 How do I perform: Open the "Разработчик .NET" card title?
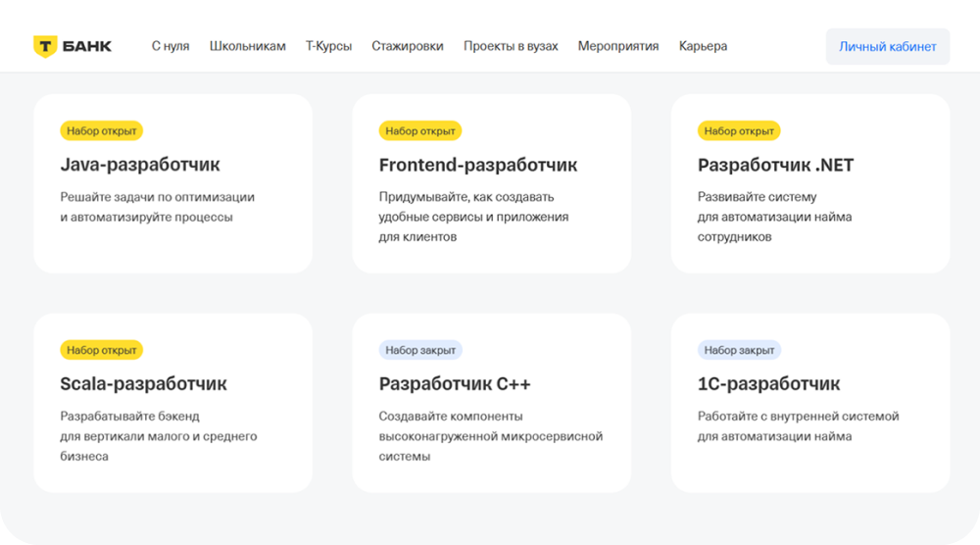775,165
